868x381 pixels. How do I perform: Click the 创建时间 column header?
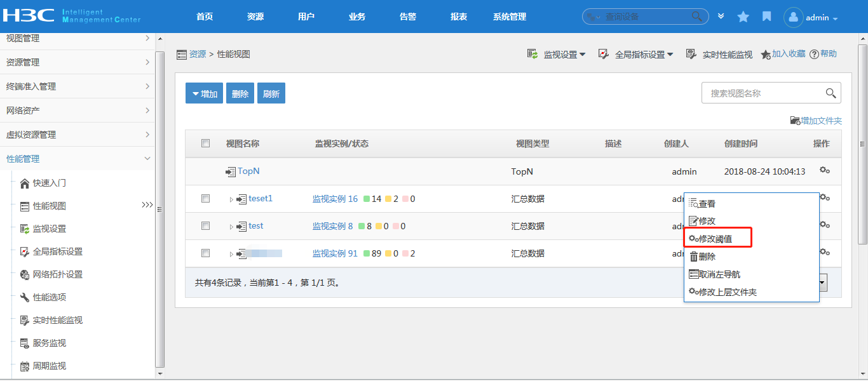point(741,144)
